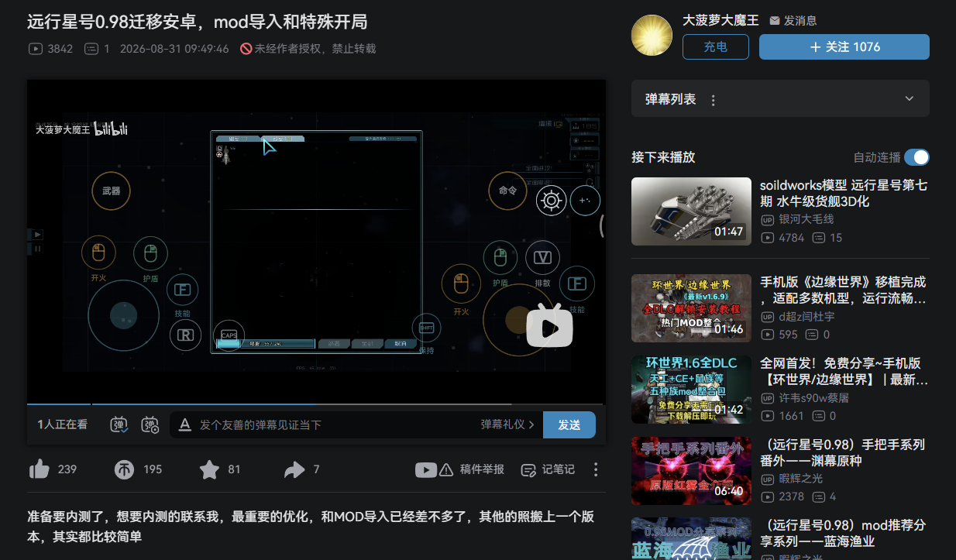Open the '全网首发！免费分享~手机版' title

tap(844, 371)
